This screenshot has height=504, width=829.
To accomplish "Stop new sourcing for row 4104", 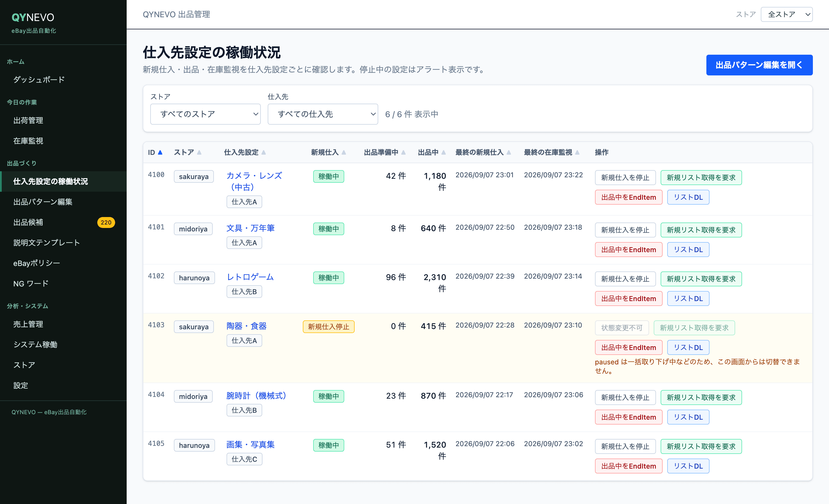I will 625,398.
